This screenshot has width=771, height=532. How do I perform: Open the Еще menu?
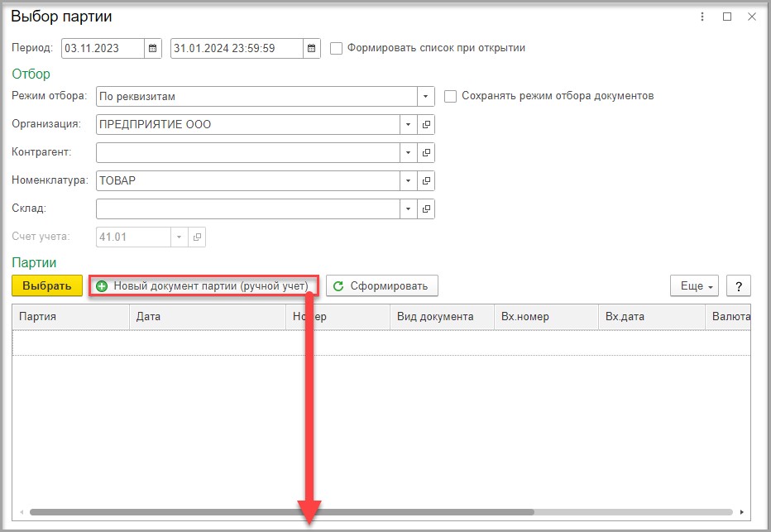click(694, 286)
